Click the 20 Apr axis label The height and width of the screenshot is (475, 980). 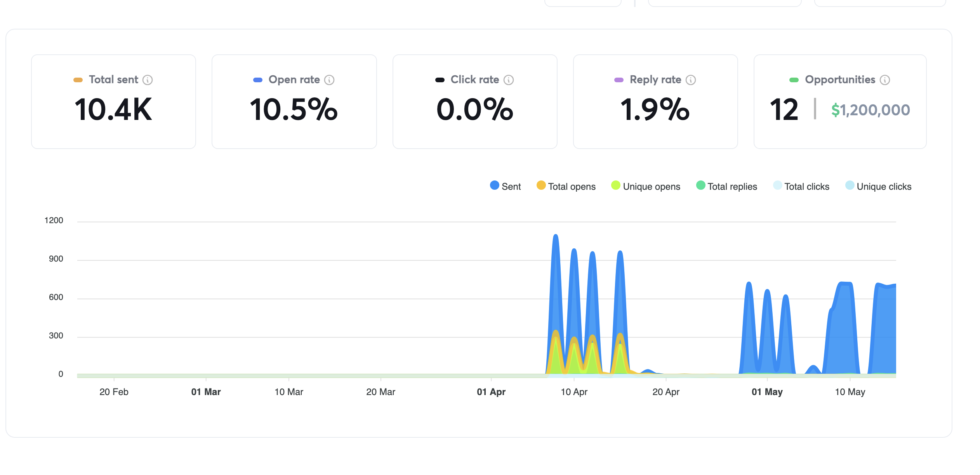click(666, 392)
